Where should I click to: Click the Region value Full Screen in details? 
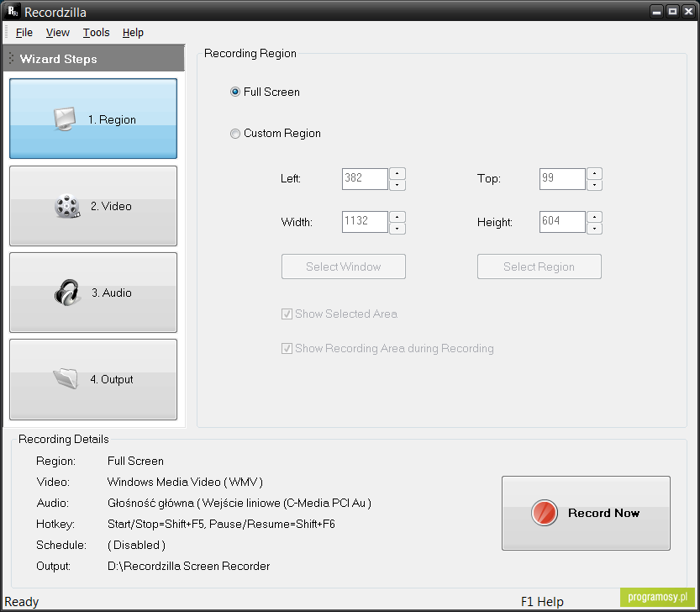[x=135, y=461]
